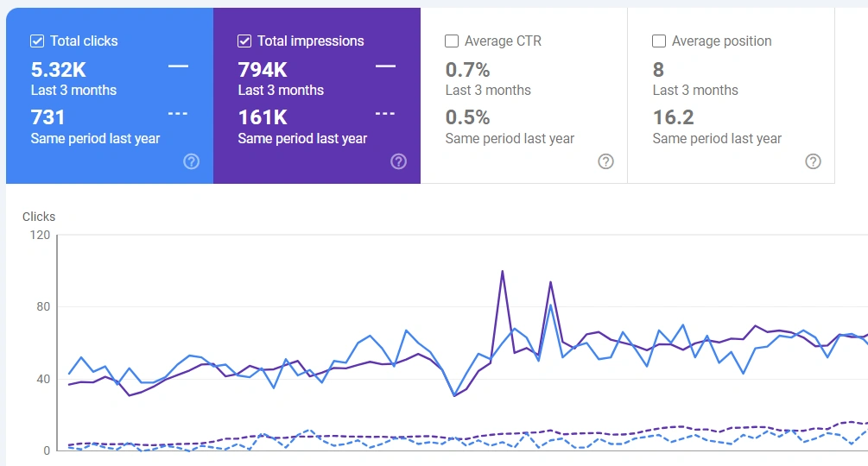This screenshot has height=466, width=868.
Task: Click solid line legend in Total impressions card
Action: click(385, 66)
